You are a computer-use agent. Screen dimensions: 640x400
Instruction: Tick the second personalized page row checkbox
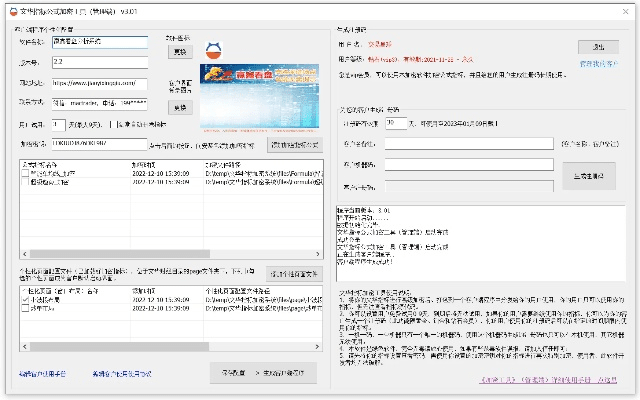coord(25,309)
